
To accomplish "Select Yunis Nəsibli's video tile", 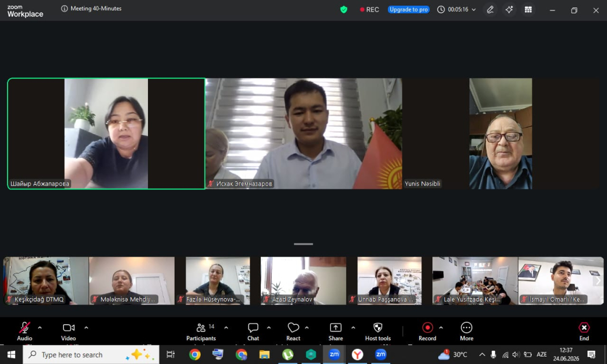I will [501, 133].
